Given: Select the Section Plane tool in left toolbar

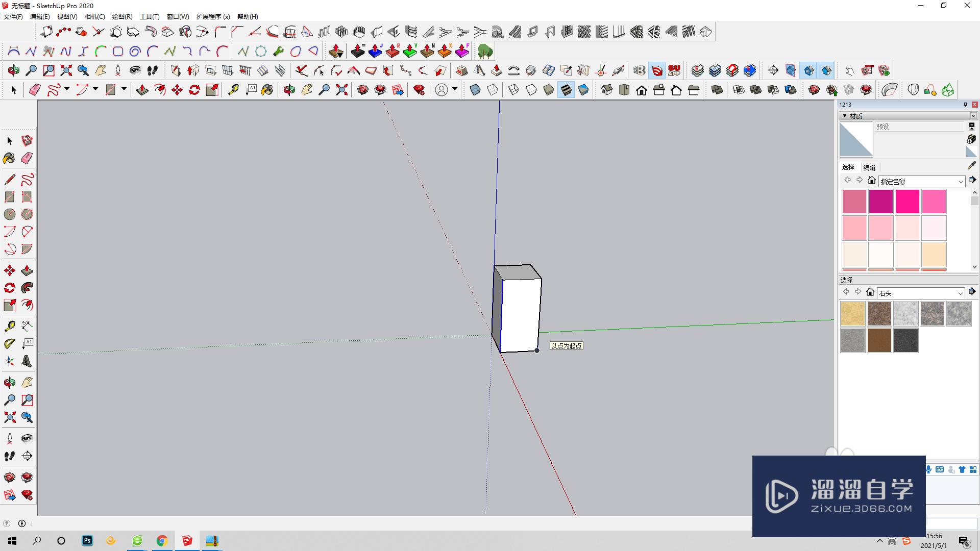Looking at the screenshot, I should click(x=27, y=456).
